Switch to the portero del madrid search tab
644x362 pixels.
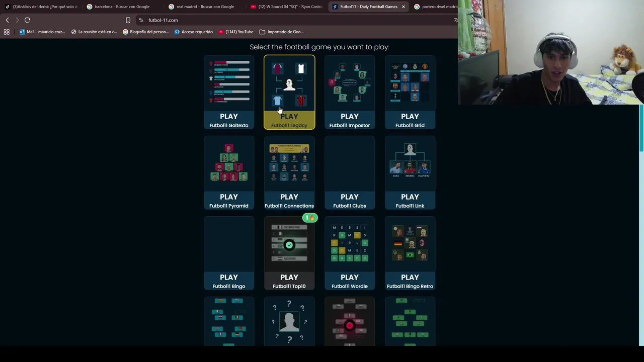tap(436, 7)
